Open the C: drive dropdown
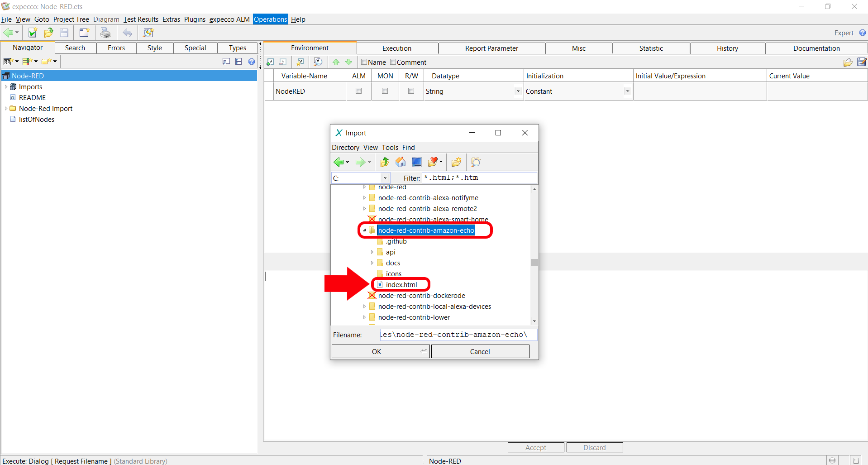The width and height of the screenshot is (868, 465). coord(385,178)
